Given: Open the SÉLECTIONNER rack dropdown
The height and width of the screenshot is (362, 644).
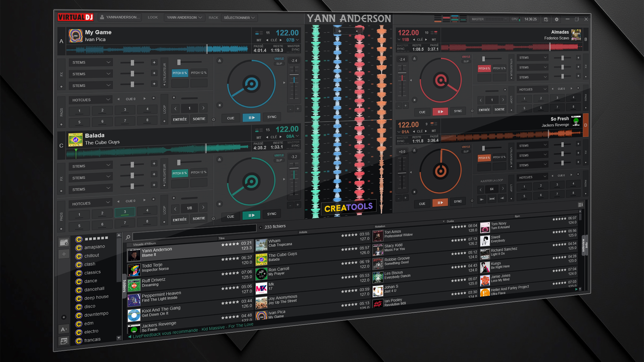Looking at the screenshot, I should (239, 18).
